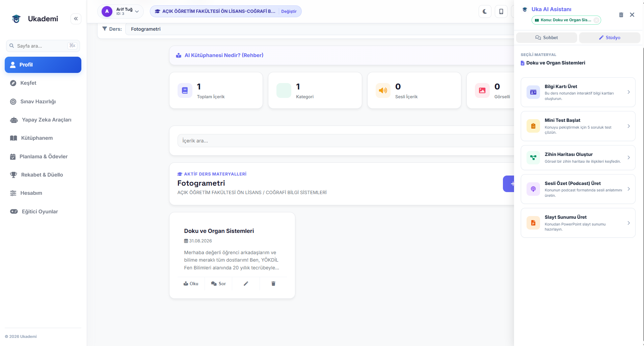Delete chat with trash icon in Uka AI panel
Screen dimensions: 644x346
coord(621,15)
